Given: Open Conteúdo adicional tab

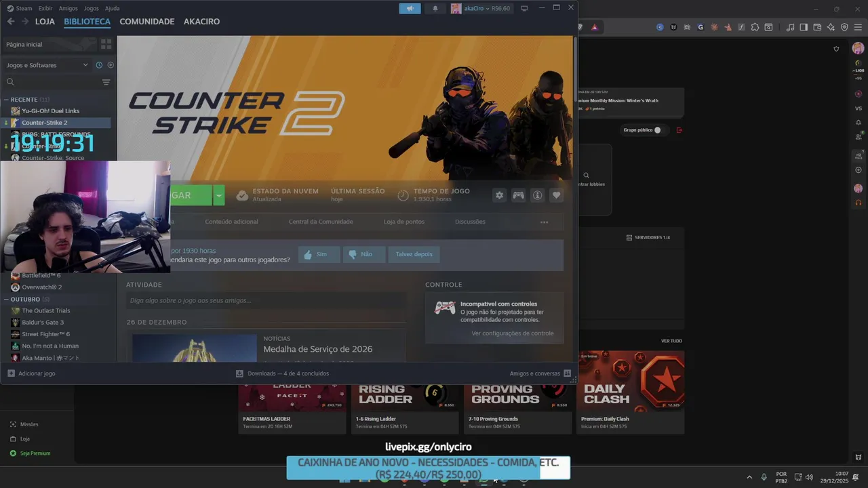Looking at the screenshot, I should click(231, 222).
